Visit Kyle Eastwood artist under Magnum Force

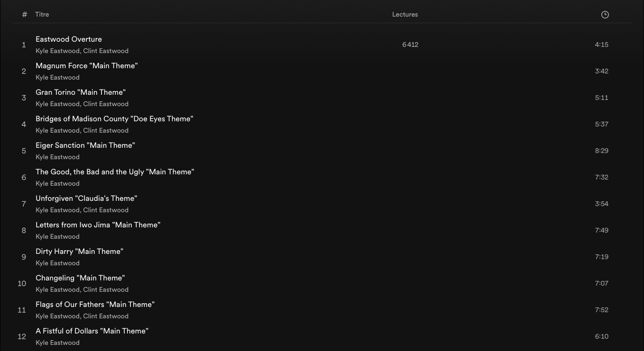[57, 77]
